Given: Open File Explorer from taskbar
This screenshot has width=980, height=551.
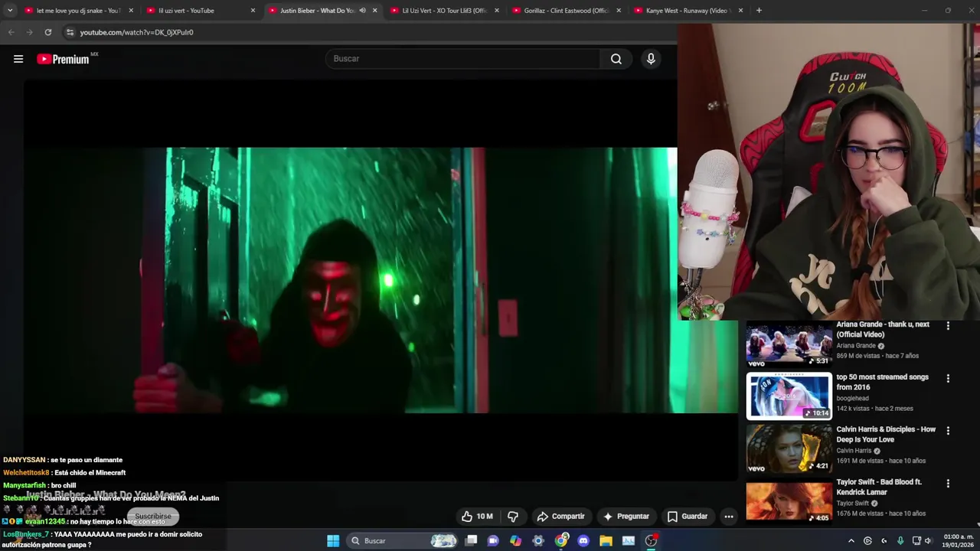Looking at the screenshot, I should pyautogui.click(x=606, y=541).
